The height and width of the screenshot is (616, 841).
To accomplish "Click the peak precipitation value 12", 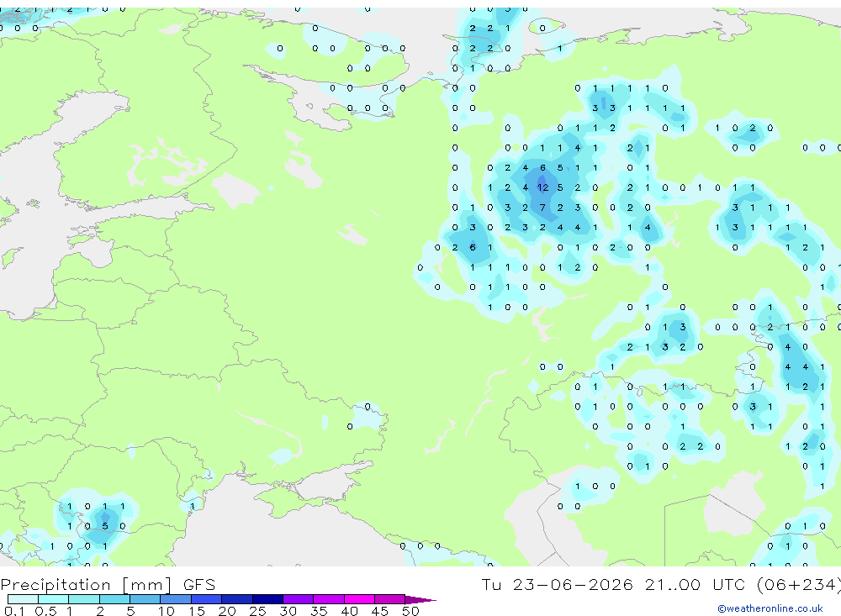I will point(542,187).
